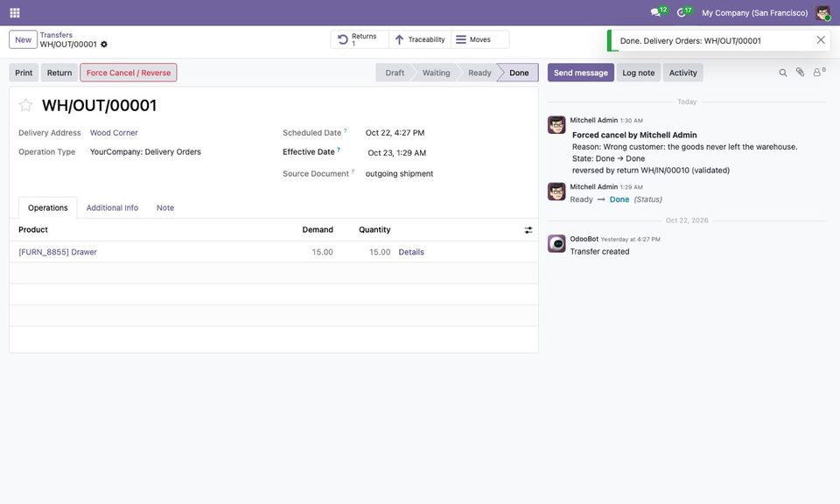Mark WH/OUT/00001 as favorite with the star
This screenshot has height=504, width=840.
click(25, 105)
